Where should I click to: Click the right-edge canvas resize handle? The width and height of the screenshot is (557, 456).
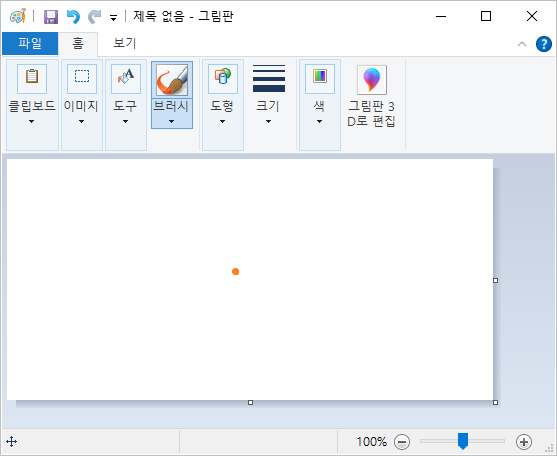[496, 281]
